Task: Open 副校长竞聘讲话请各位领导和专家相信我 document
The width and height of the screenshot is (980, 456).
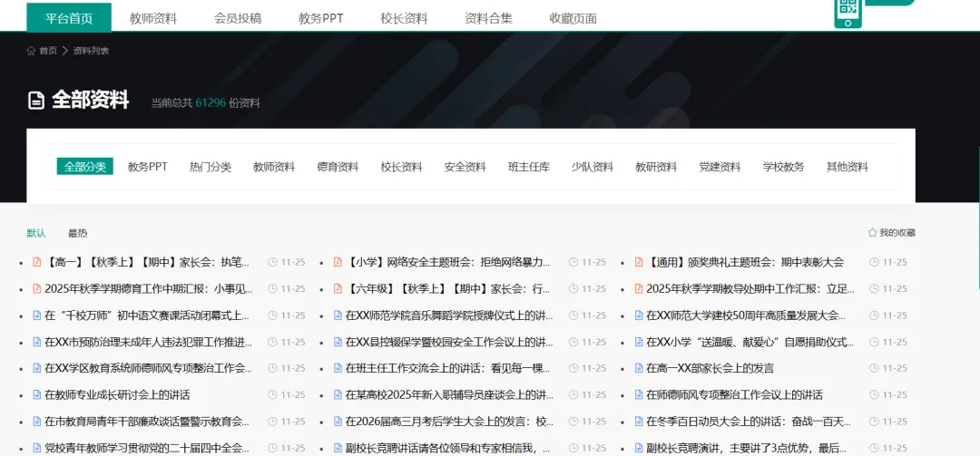Action: 449,448
